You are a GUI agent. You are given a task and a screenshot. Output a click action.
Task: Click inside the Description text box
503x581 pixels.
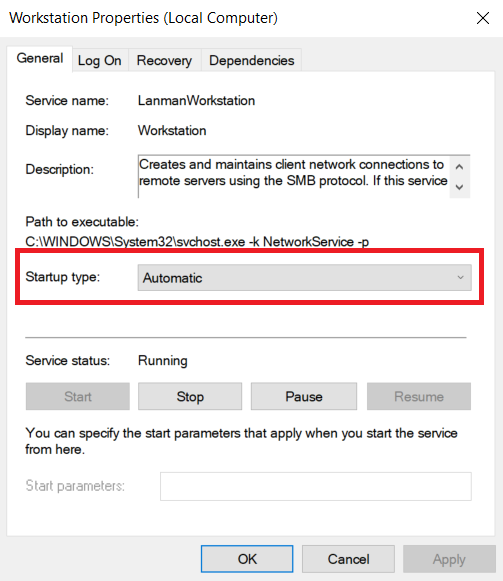[294, 176]
